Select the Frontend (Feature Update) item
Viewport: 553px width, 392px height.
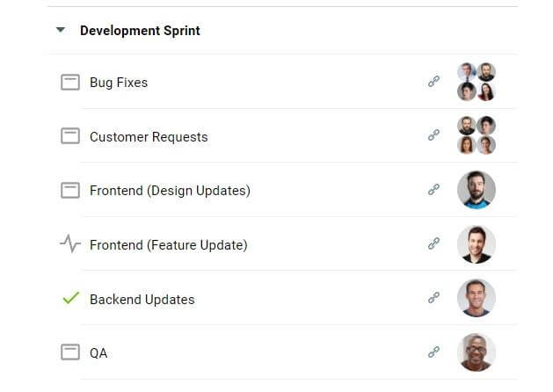(169, 245)
